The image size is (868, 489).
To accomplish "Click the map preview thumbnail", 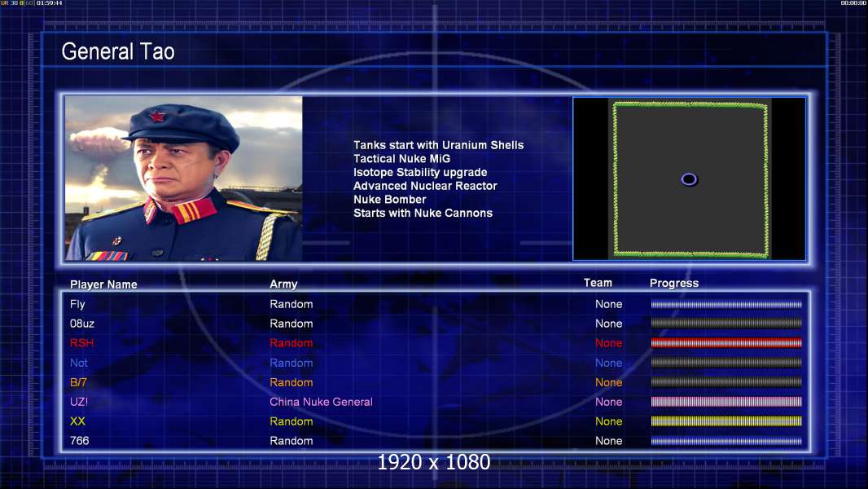I will point(689,178).
